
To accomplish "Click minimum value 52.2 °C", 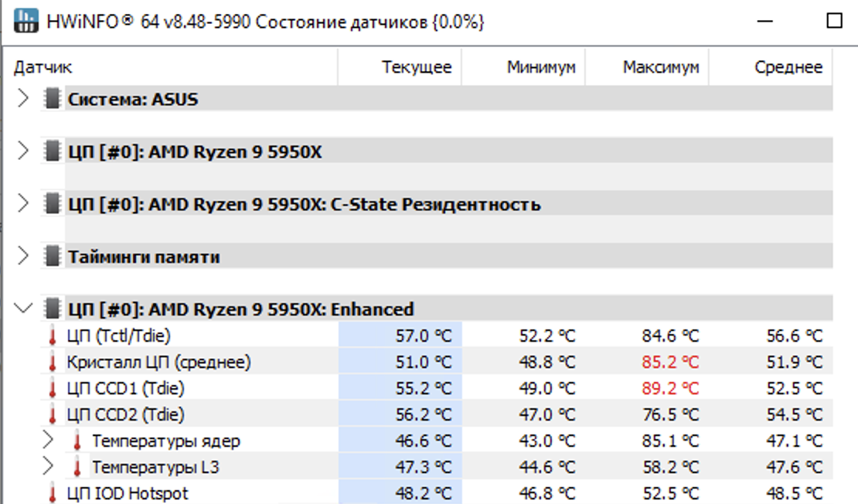I will click(547, 335).
